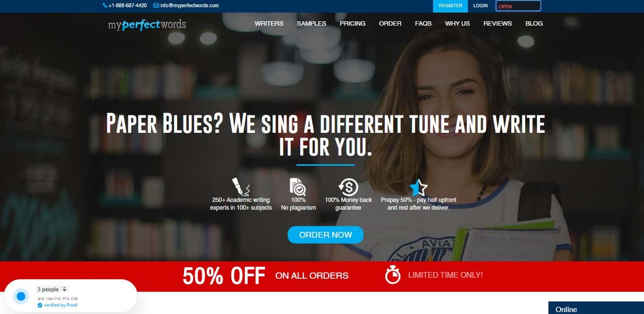Viewport: 644px width, 314px height.
Task: Expand the Online chat widget
Action: 596,308
